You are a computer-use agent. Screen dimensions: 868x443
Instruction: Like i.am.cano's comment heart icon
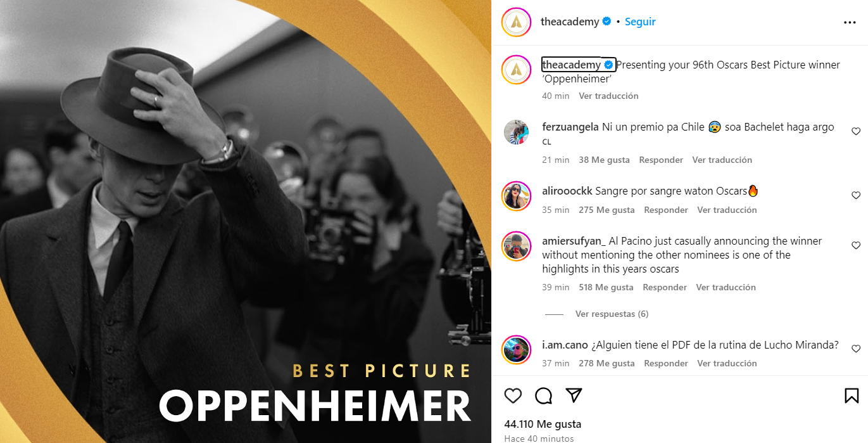click(856, 349)
